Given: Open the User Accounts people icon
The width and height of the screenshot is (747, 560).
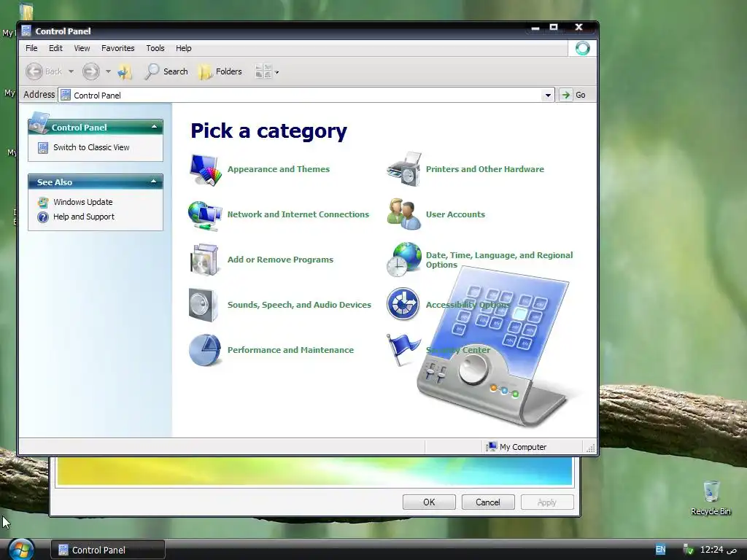Looking at the screenshot, I should (x=404, y=214).
